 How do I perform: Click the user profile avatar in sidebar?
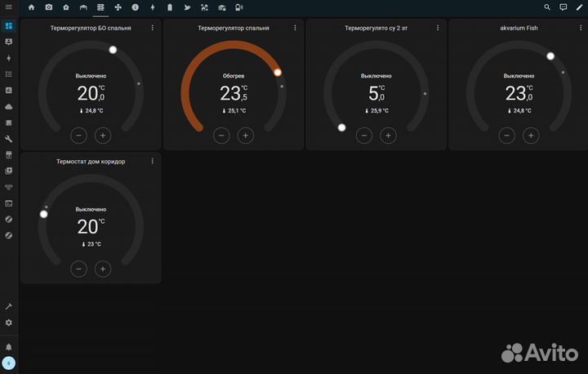coord(9,363)
